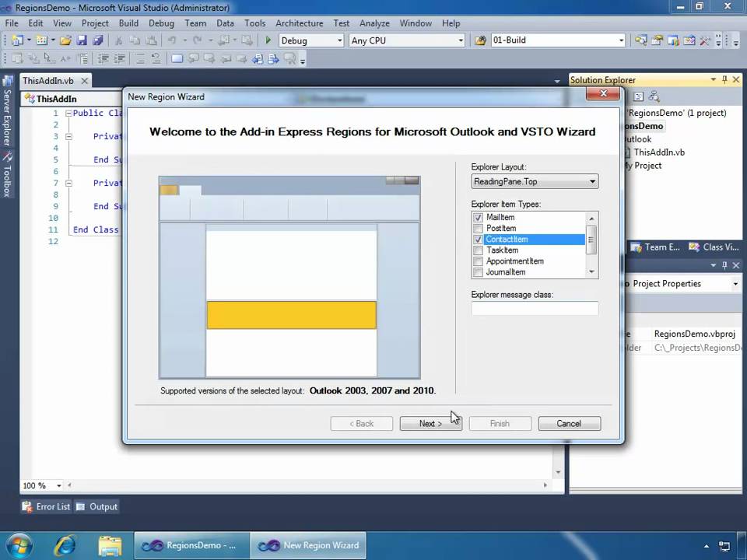Collapse the Public Class code block
The image size is (747, 560).
[68, 114]
